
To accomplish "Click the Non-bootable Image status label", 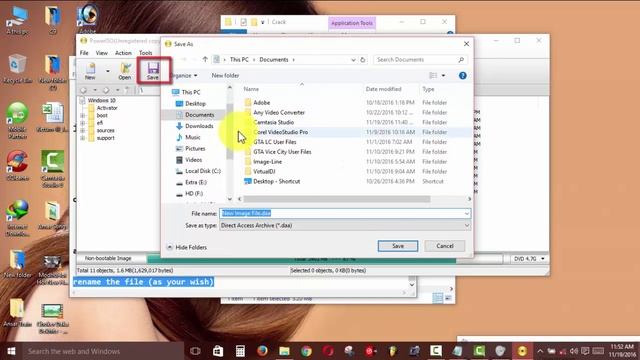I will 108,258.
